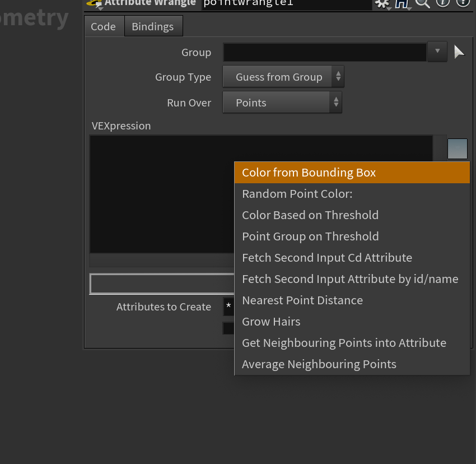Viewport: 476px width, 464px height.
Task: Click the Group input field
Action: pyautogui.click(x=325, y=52)
